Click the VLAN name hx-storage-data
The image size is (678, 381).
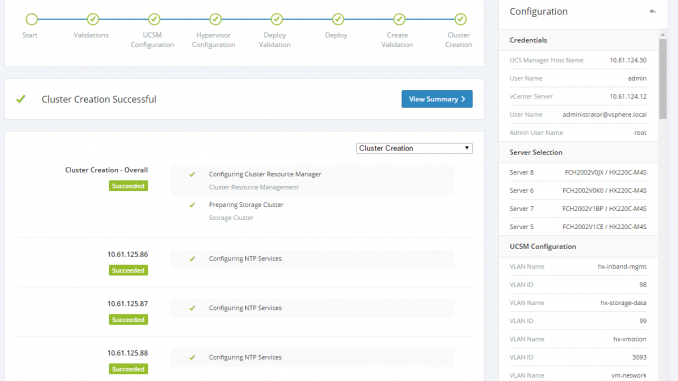623,303
